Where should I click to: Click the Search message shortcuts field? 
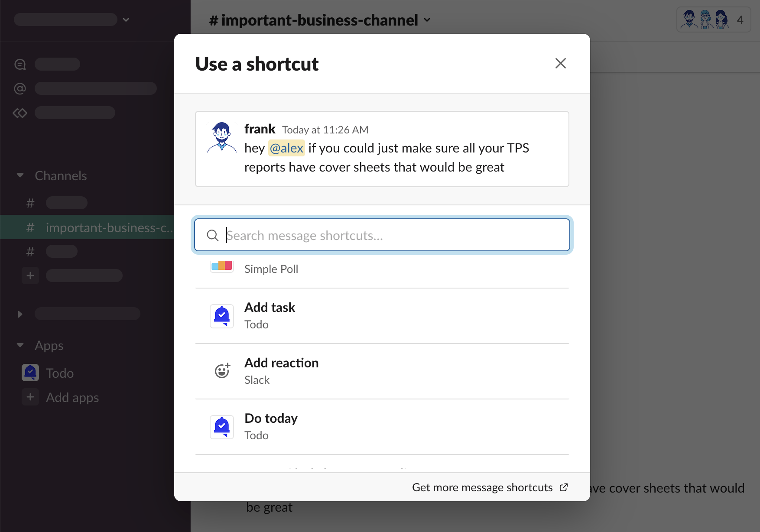click(x=382, y=235)
